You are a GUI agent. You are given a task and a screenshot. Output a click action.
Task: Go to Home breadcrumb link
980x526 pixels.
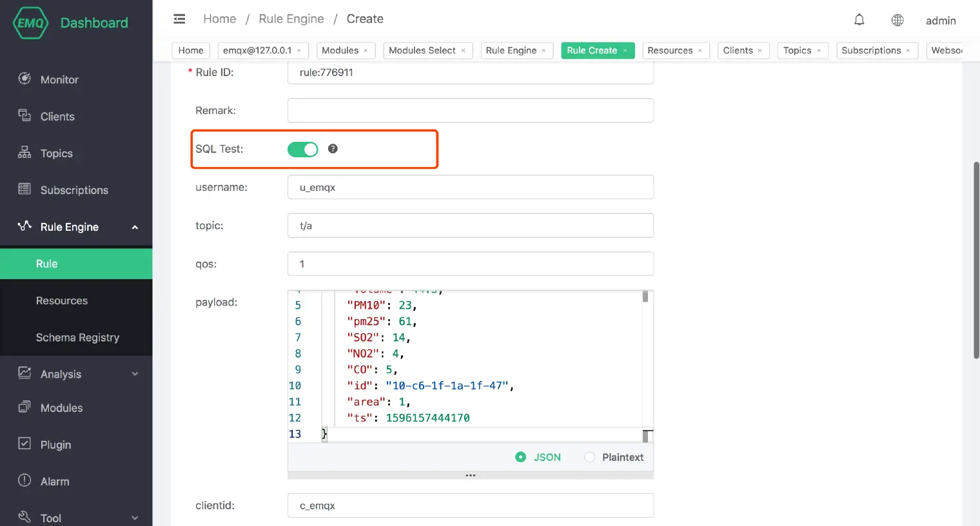click(220, 19)
